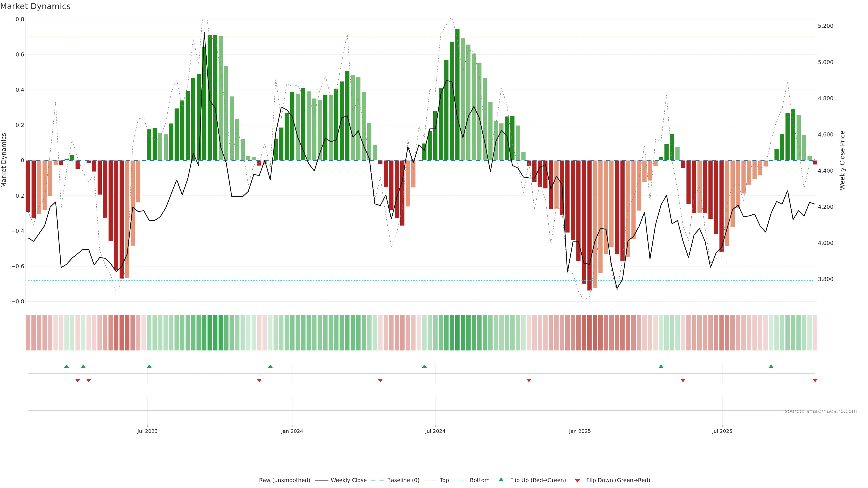Click the Jul 2024 x-axis label

[435, 431]
